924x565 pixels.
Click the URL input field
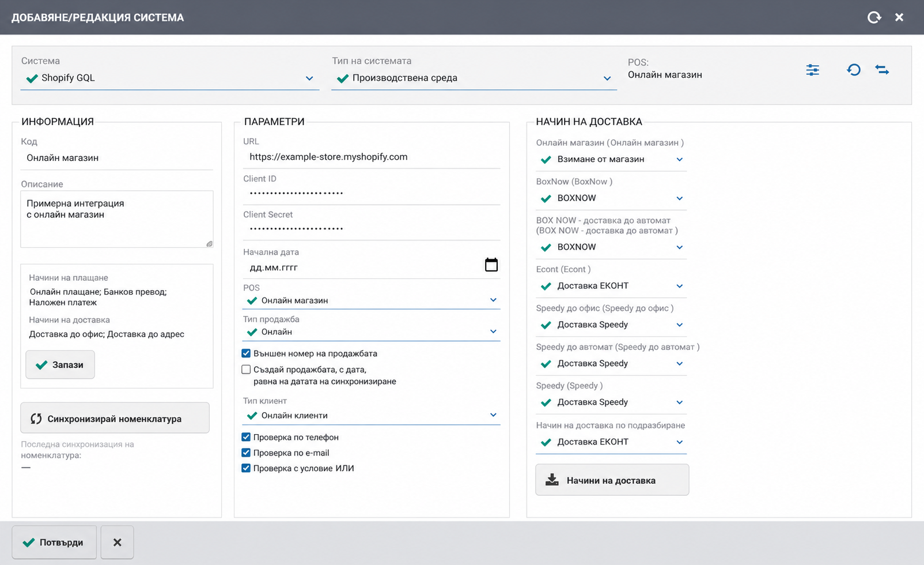(x=372, y=157)
